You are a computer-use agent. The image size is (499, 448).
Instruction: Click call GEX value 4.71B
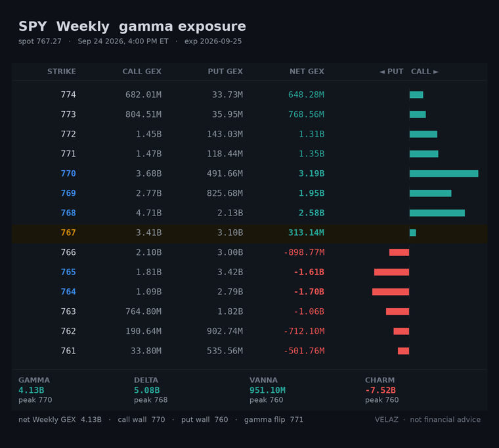(x=148, y=213)
